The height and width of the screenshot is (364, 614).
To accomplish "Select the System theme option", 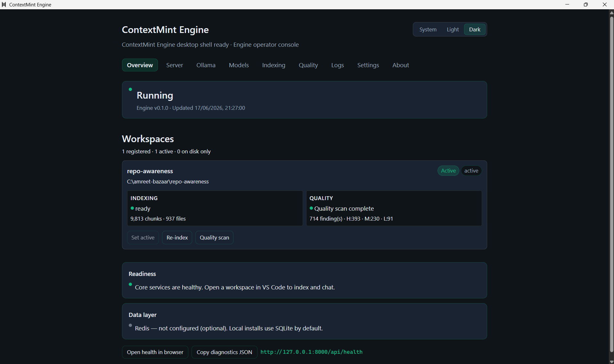I will (428, 29).
